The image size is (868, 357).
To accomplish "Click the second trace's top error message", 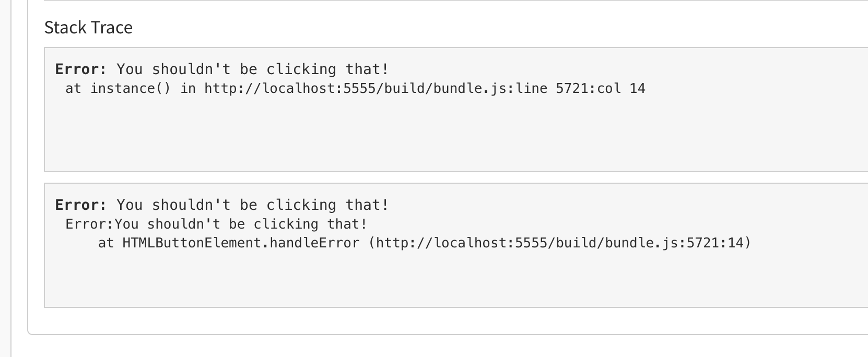I will pyautogui.click(x=252, y=205).
